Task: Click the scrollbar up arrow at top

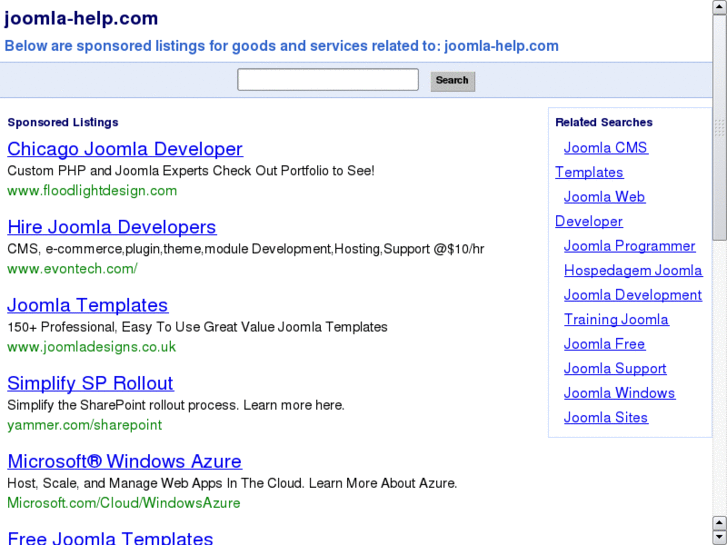Action: click(719, 7)
